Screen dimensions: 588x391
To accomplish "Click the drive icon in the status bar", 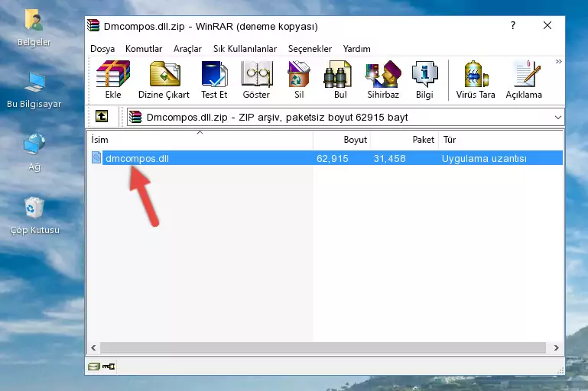I will [x=94, y=367].
